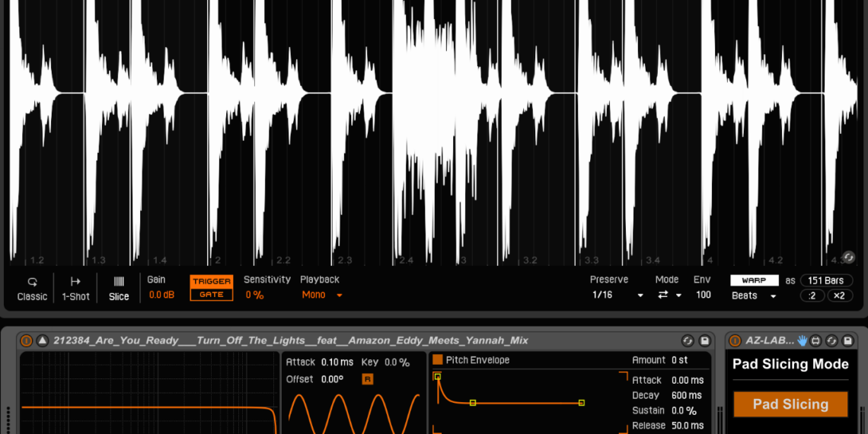Enable the Pitch Envelope checkbox
The image size is (868, 434).
click(x=438, y=360)
